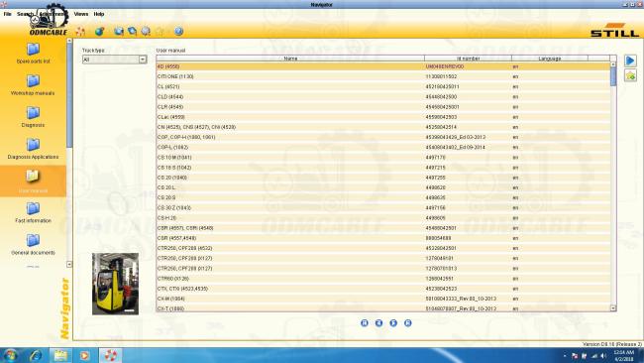644x363 pixels.
Task: Open the Workshop manuals folder icon
Action: click(x=33, y=81)
